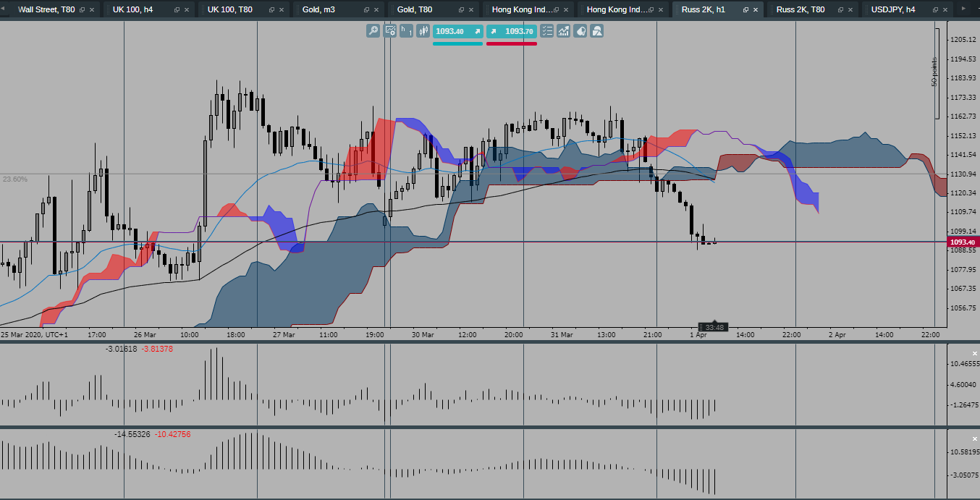Close the Russ 2K, T80 tab

(x=850, y=10)
